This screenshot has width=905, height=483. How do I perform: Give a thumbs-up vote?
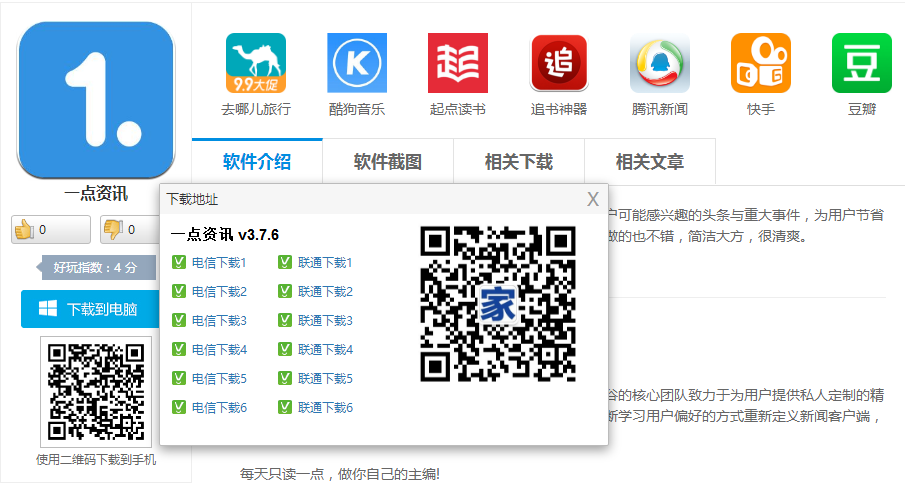point(51,230)
